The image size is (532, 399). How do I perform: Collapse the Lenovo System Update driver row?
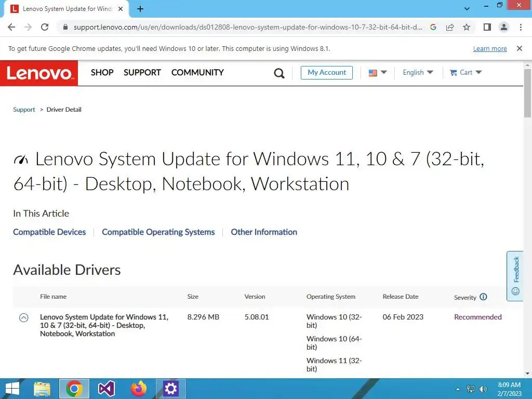click(24, 317)
